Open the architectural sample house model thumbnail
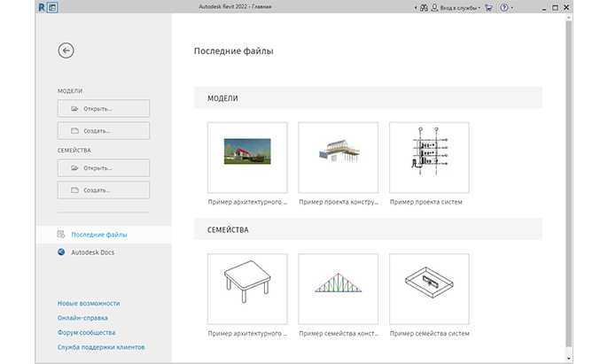This screenshot has width=608, height=364. point(247,158)
